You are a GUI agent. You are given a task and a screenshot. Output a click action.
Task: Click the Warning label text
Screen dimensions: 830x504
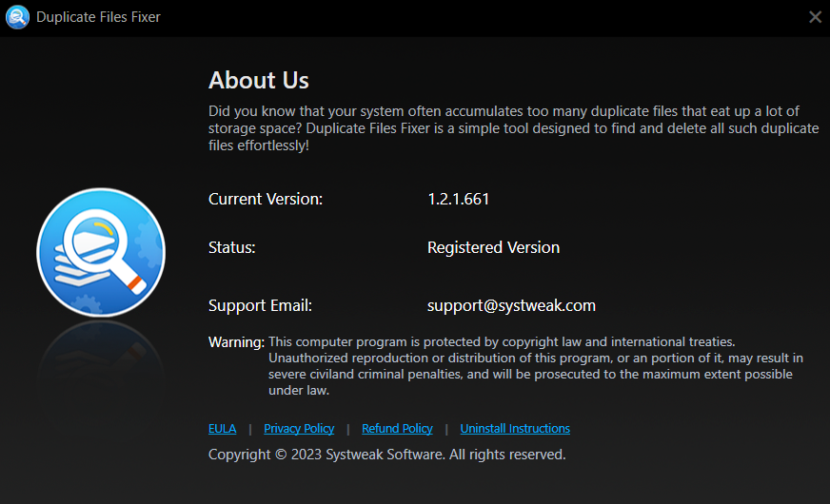point(236,342)
